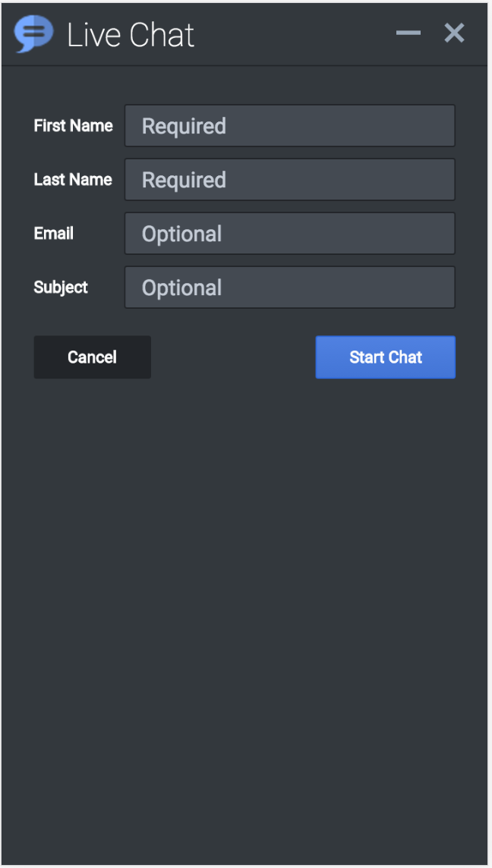Click the Required placeholder in First Name
The width and height of the screenshot is (492, 868).
pyautogui.click(x=184, y=126)
